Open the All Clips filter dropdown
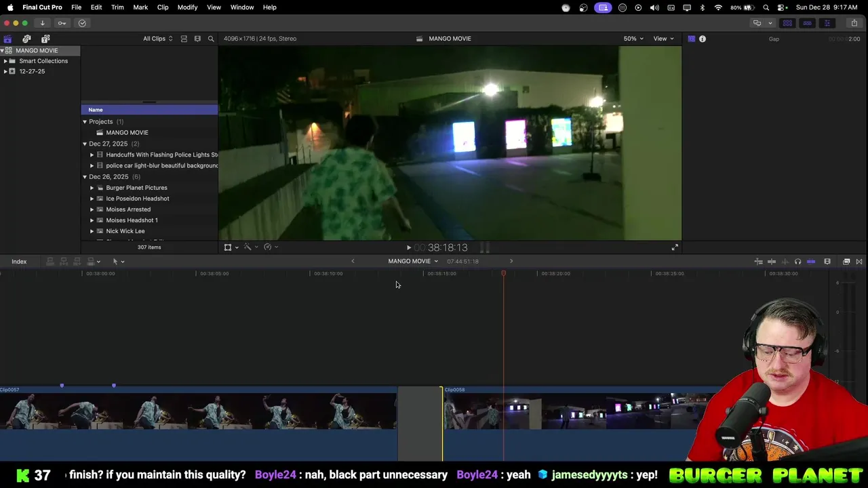The height and width of the screenshot is (488, 868). tap(157, 39)
